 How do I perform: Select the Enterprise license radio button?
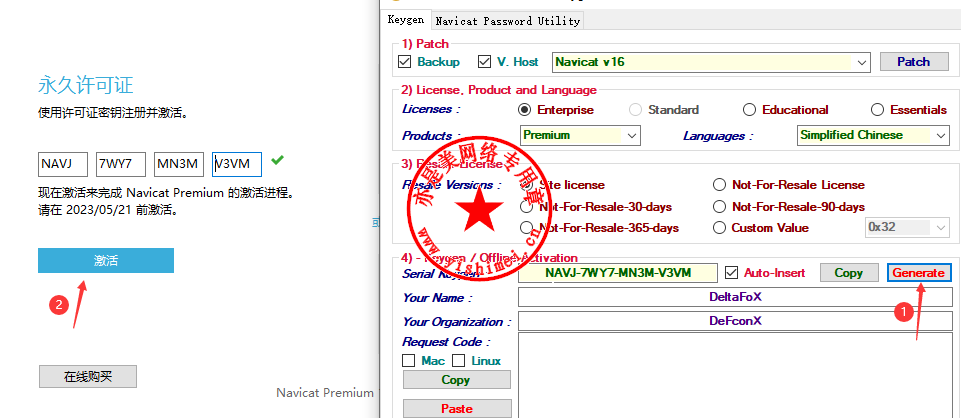click(524, 110)
